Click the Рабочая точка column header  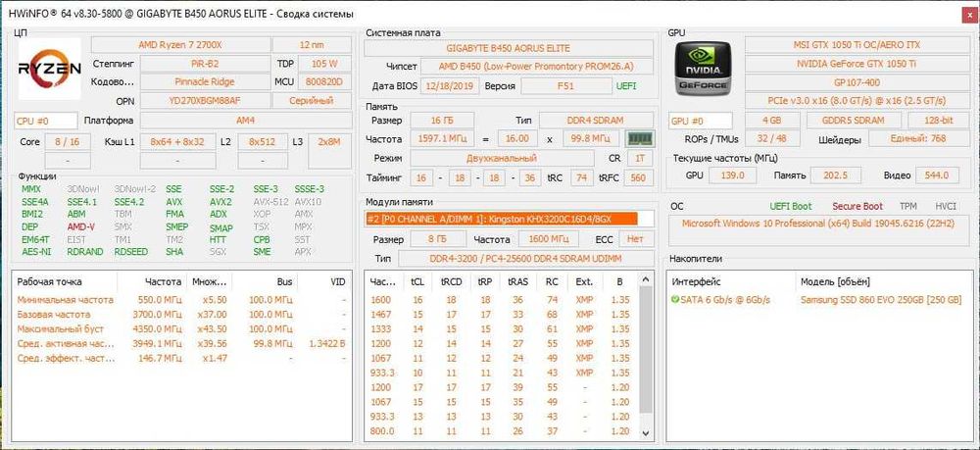65,282
